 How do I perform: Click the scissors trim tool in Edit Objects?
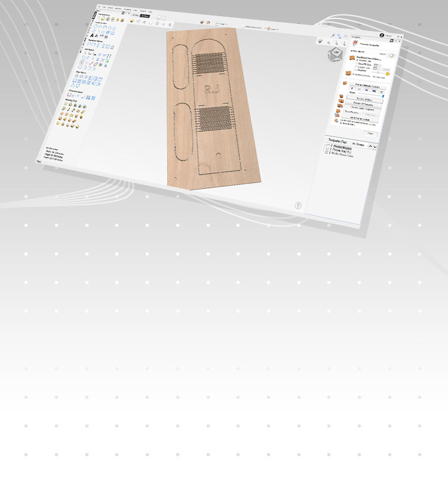102,60
